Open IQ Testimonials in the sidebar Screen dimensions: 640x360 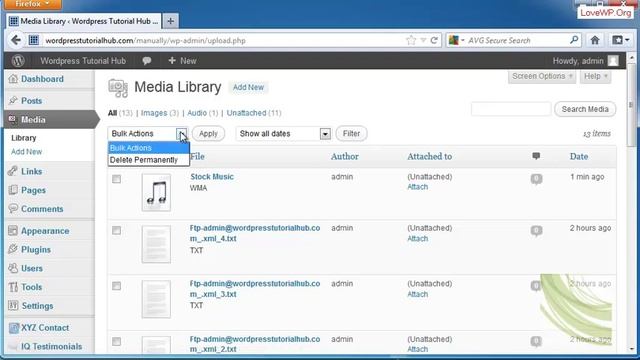(x=51, y=346)
